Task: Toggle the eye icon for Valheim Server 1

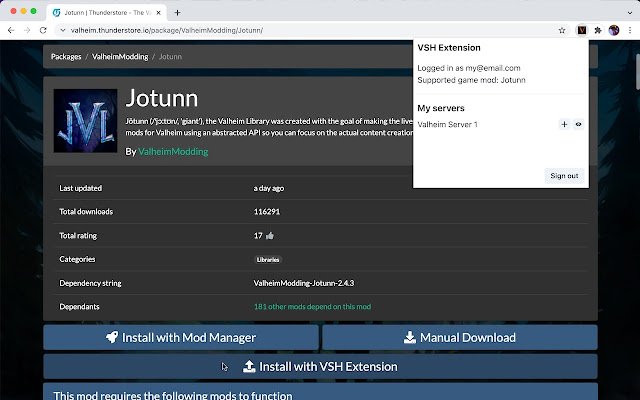Action: [578, 124]
